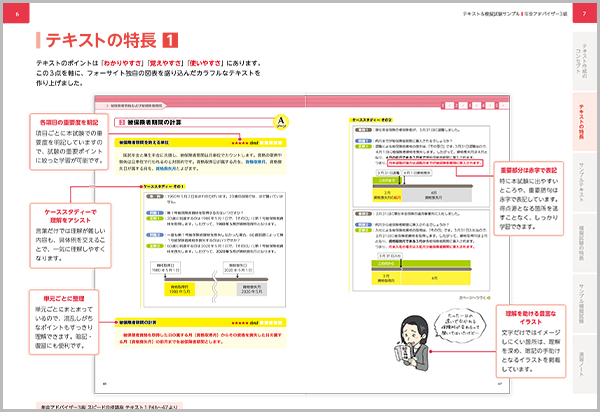Click the red word わかりやすさ
The width and height of the screenshot is (600, 412).
(122, 63)
